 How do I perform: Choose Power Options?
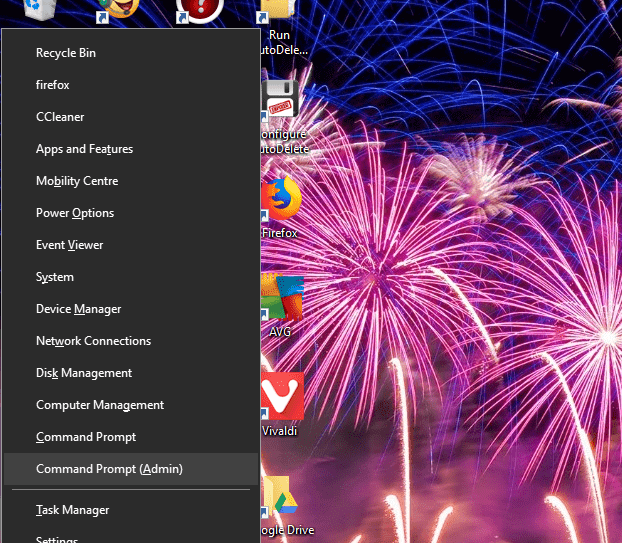(131, 213)
